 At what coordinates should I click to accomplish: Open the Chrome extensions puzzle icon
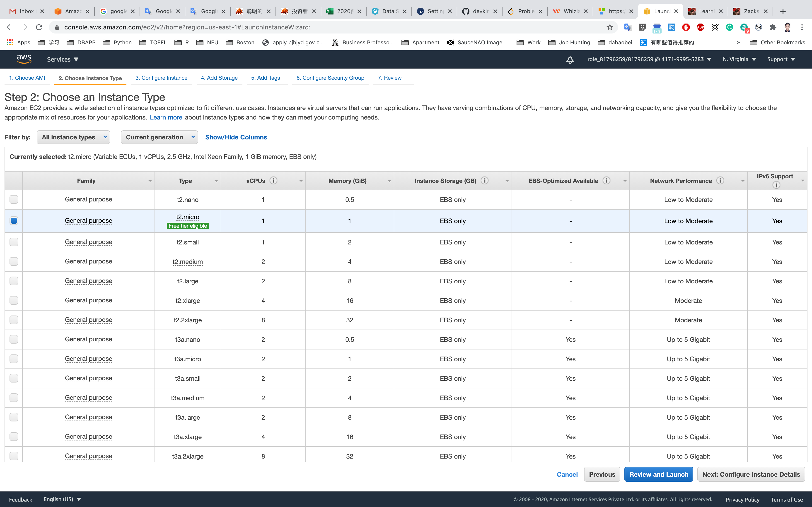(773, 27)
